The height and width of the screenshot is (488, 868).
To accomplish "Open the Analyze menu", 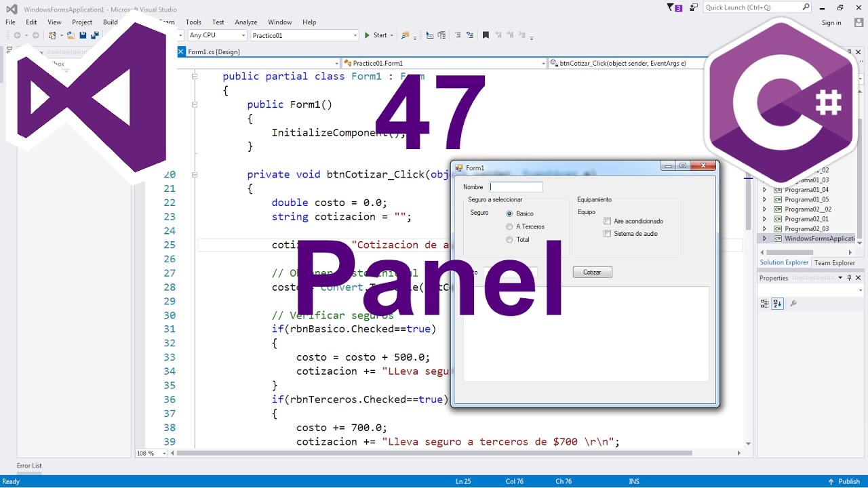I will (x=246, y=22).
